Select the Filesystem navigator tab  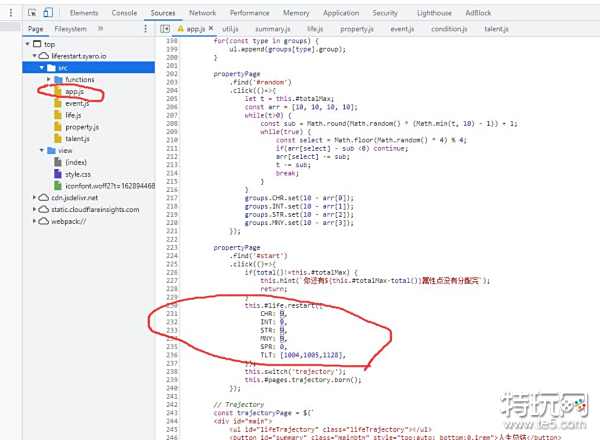70,29
